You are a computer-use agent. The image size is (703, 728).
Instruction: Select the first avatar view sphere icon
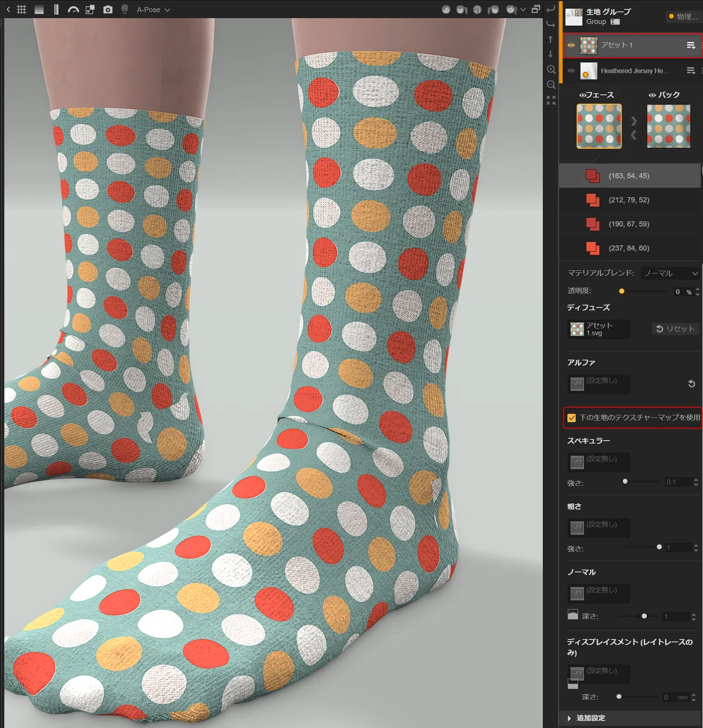pyautogui.click(x=446, y=9)
